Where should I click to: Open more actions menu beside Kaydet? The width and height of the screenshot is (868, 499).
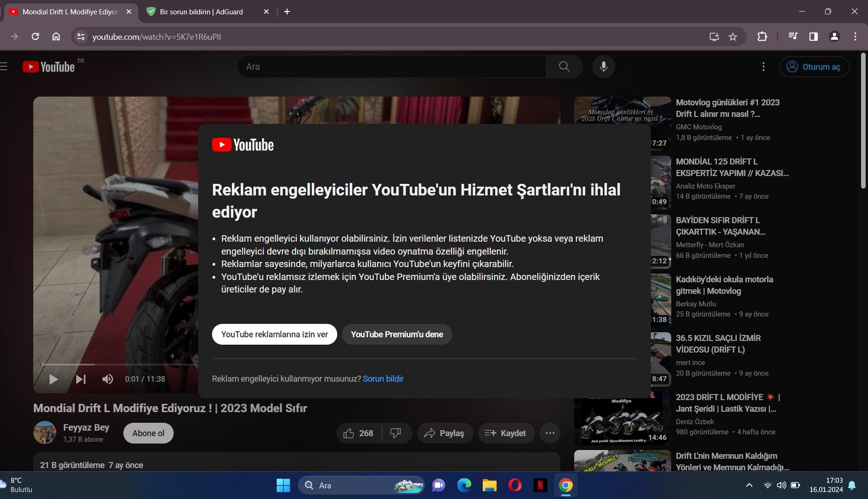tap(550, 433)
